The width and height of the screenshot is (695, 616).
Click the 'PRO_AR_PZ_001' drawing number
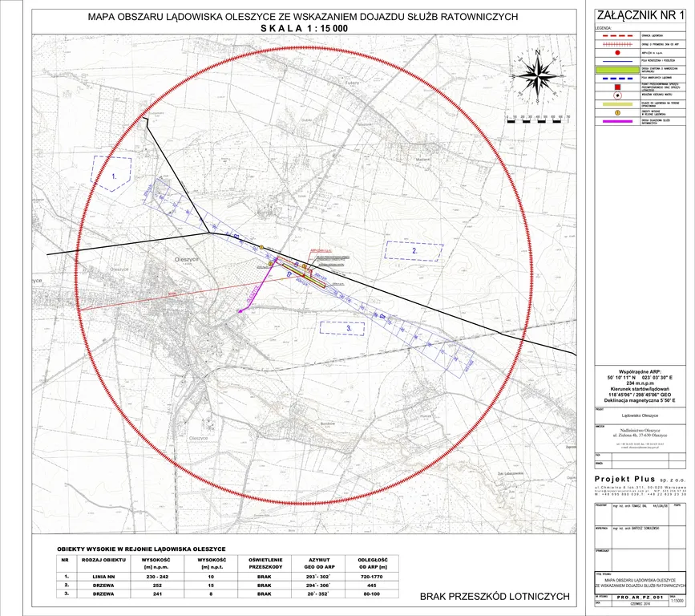[x=640, y=598]
